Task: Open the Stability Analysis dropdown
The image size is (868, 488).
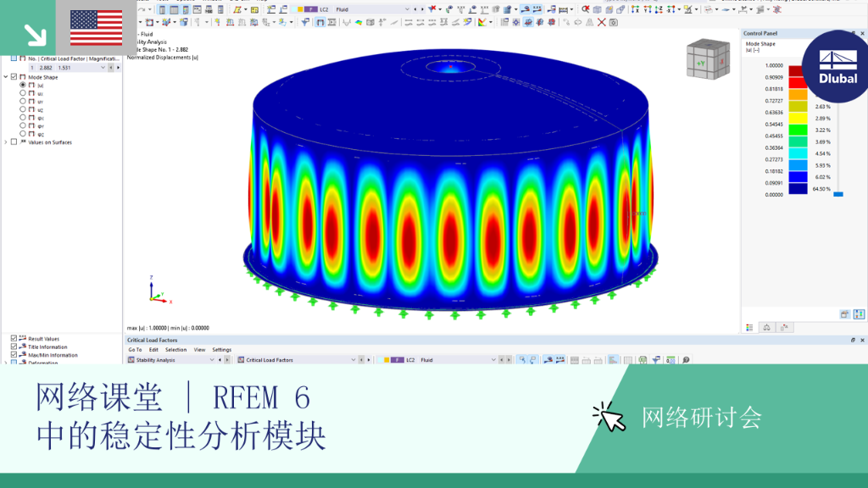Action: pos(170,360)
